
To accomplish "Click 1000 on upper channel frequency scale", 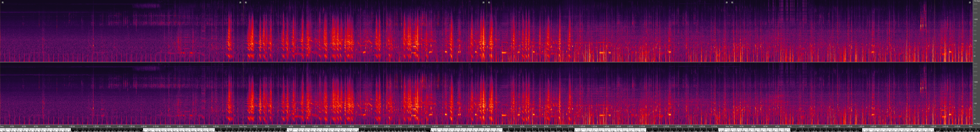I will 975,19.
